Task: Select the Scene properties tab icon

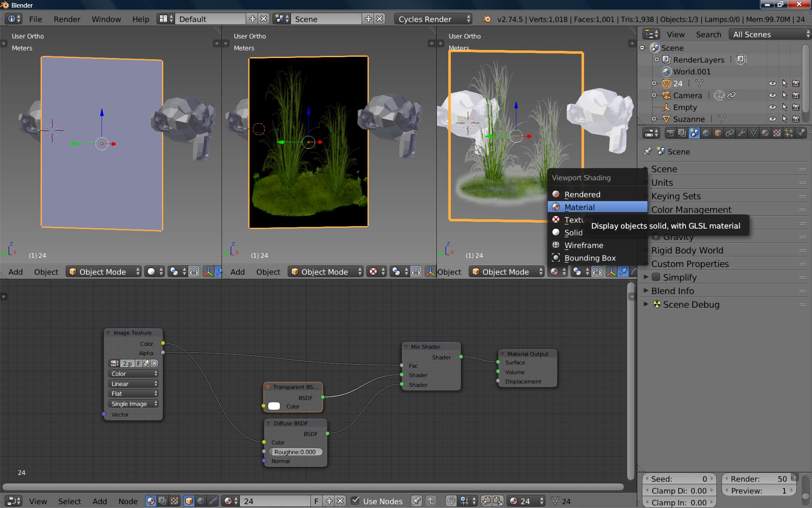Action: click(x=694, y=133)
